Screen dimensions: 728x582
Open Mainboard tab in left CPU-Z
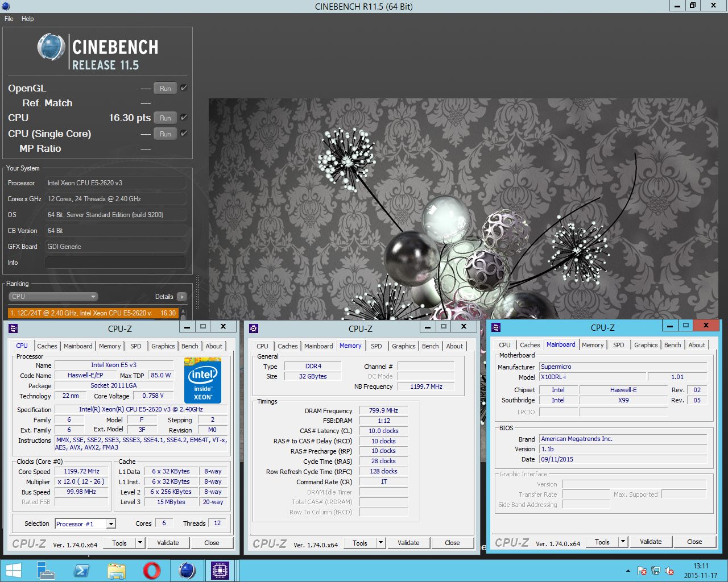[78, 346]
